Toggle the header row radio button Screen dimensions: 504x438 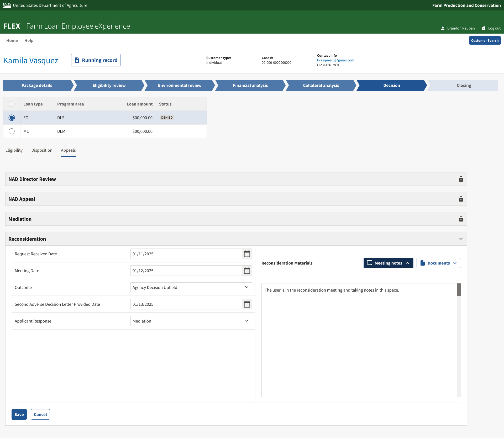(x=12, y=104)
